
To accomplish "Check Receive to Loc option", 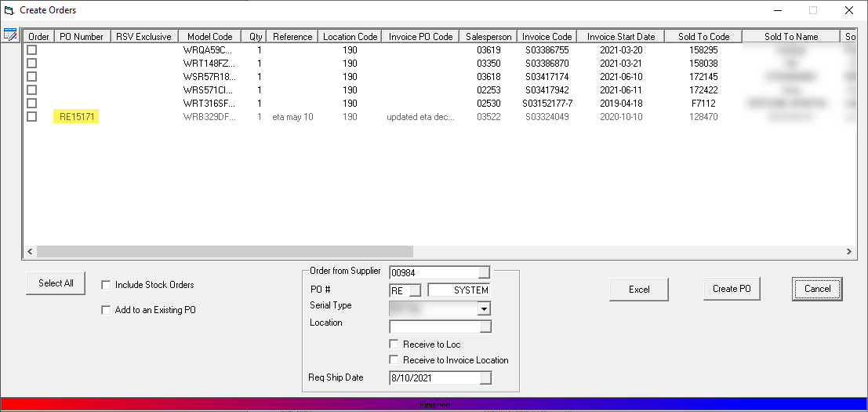I will pyautogui.click(x=394, y=345).
